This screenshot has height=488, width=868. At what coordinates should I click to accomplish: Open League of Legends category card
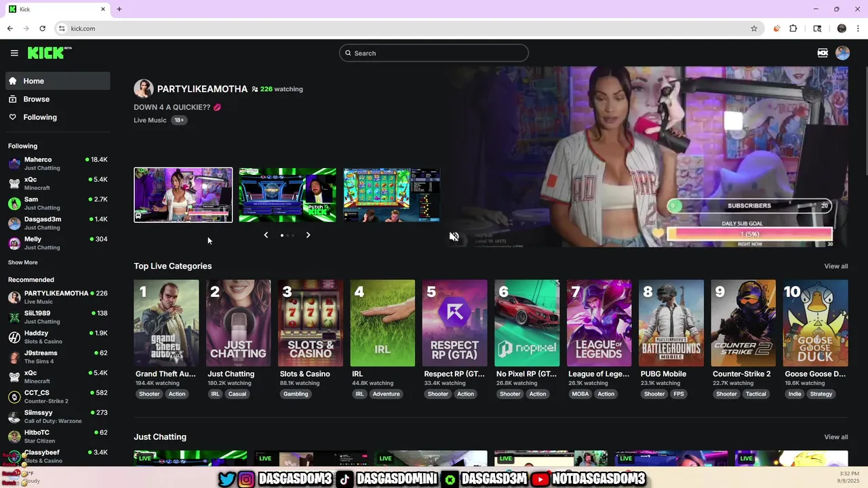[x=599, y=323]
